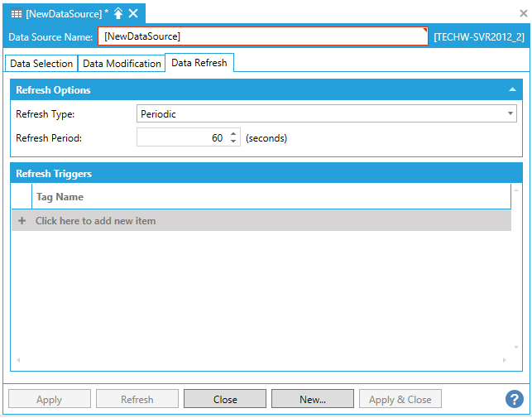This screenshot has width=532, height=418.
Task: Select the Data Refresh tab
Action: tap(199, 63)
